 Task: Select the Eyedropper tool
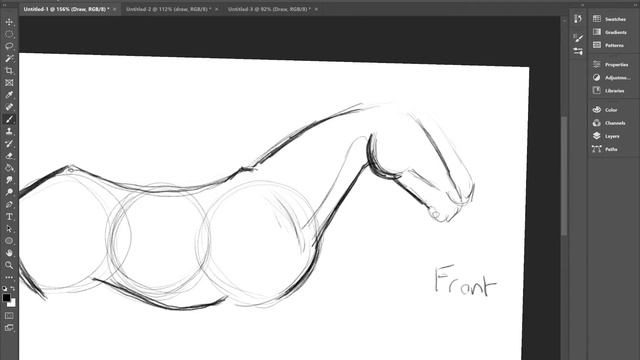tap(9, 95)
